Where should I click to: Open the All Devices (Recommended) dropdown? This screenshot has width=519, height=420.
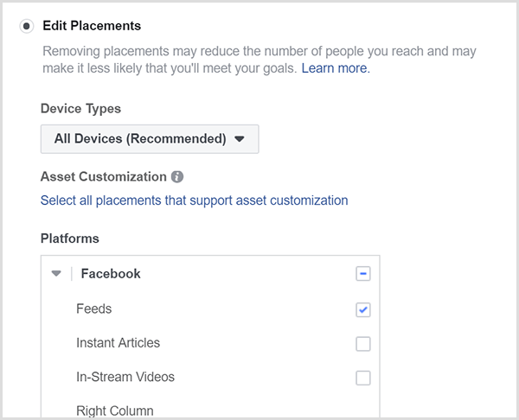coord(150,139)
